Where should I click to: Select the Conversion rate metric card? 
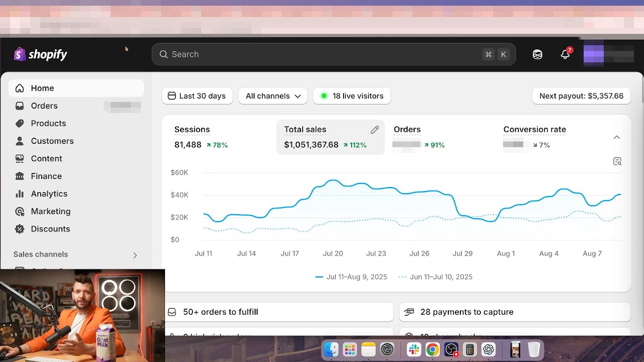pyautogui.click(x=550, y=137)
